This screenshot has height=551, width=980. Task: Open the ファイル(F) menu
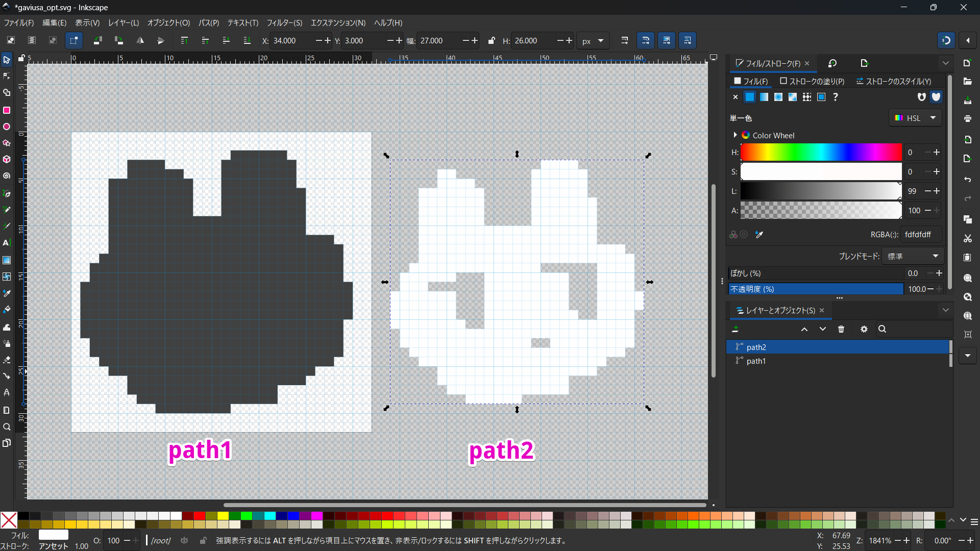click(x=19, y=23)
